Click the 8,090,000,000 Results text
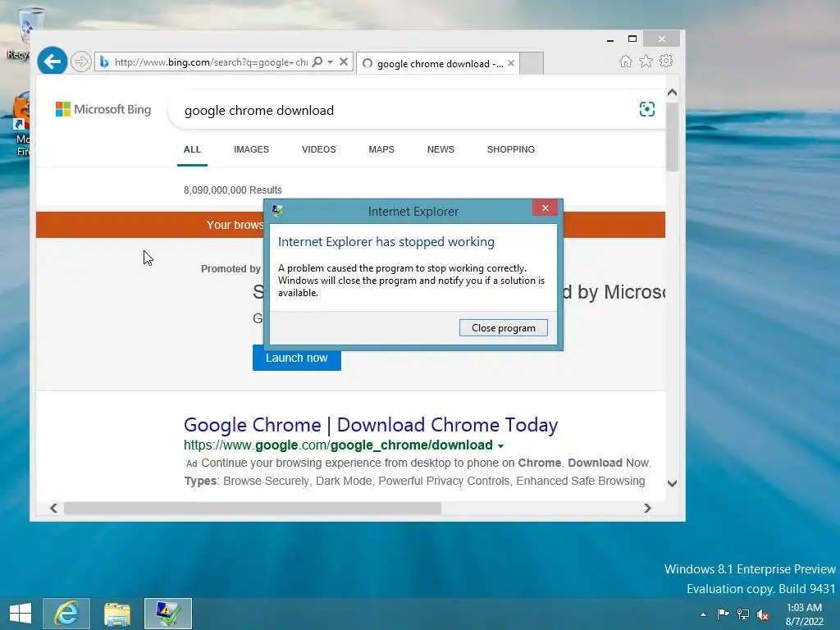 (232, 190)
